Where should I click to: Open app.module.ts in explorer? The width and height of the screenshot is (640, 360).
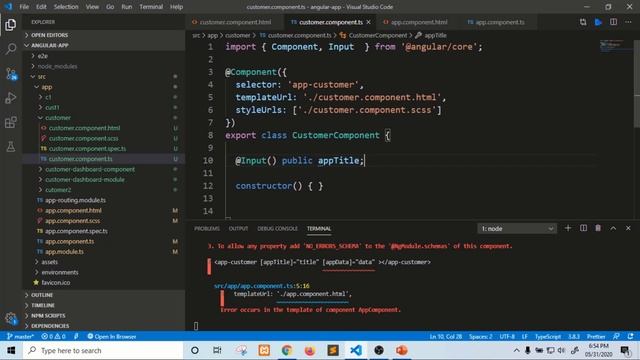[x=104, y=251]
